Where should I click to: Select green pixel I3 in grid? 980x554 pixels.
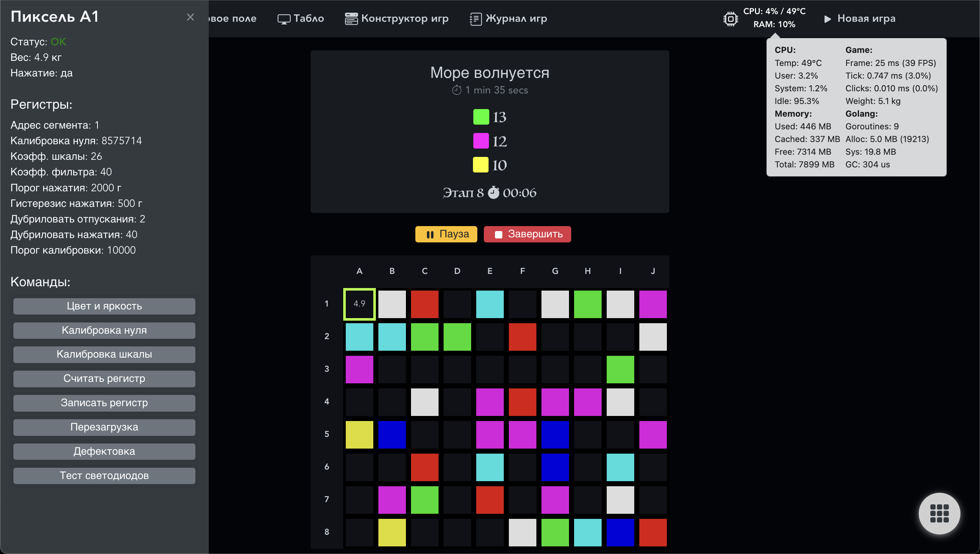(x=620, y=370)
